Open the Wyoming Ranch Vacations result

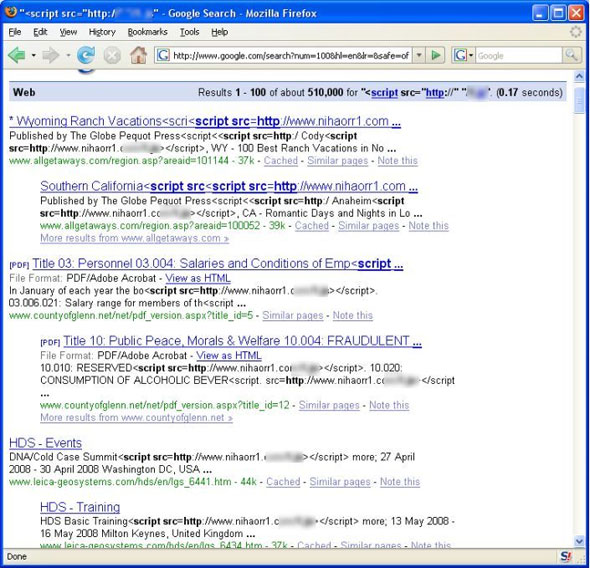click(205, 121)
